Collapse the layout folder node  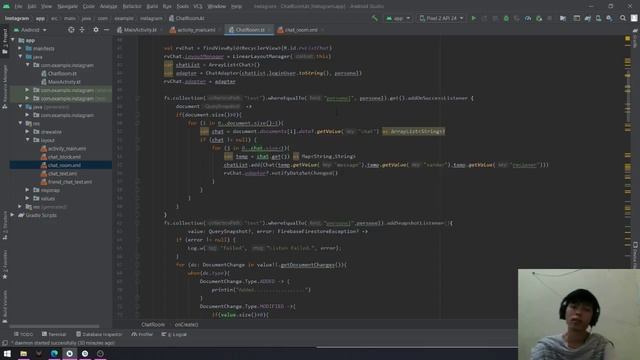click(x=28, y=140)
